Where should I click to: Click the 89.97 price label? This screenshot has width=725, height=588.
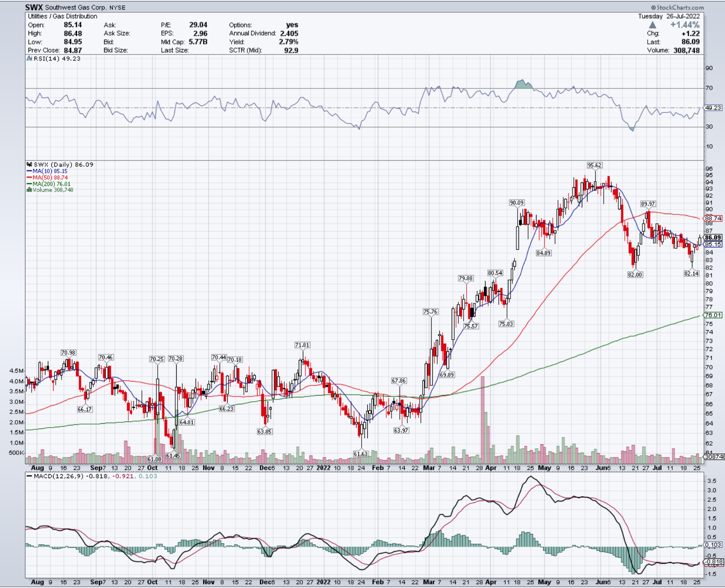coord(648,204)
